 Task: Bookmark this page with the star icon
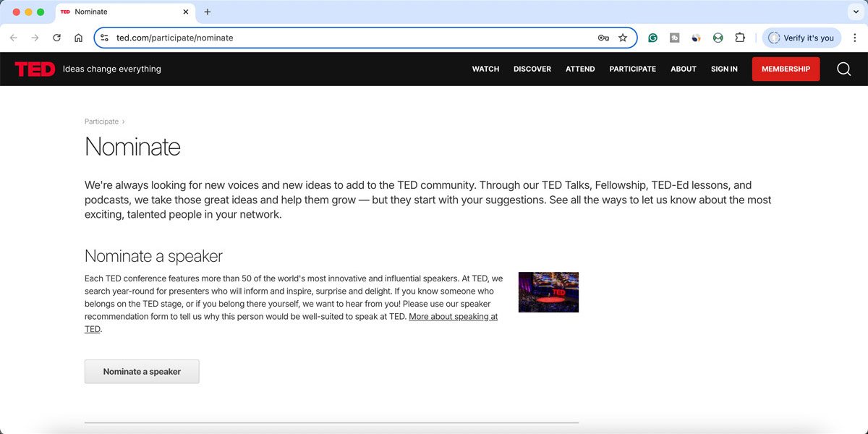pos(623,38)
